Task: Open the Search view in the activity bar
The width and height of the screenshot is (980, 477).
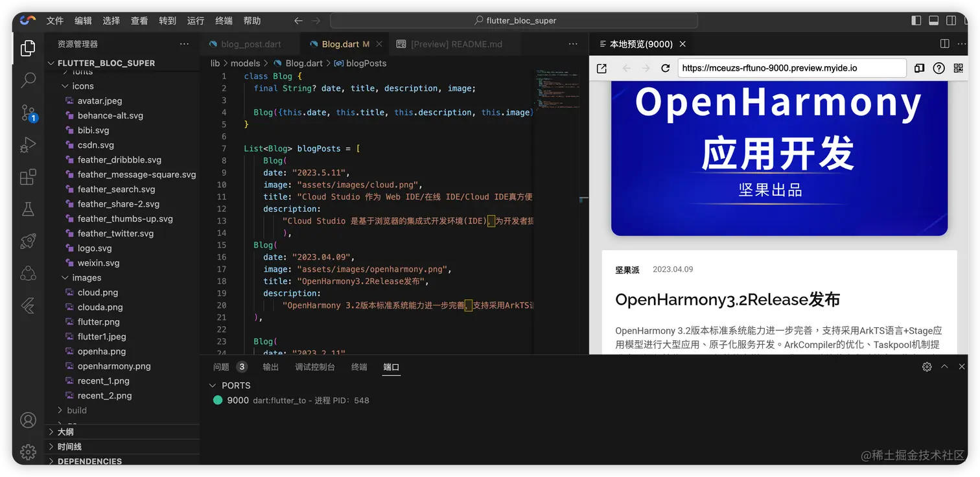Action: [x=28, y=80]
